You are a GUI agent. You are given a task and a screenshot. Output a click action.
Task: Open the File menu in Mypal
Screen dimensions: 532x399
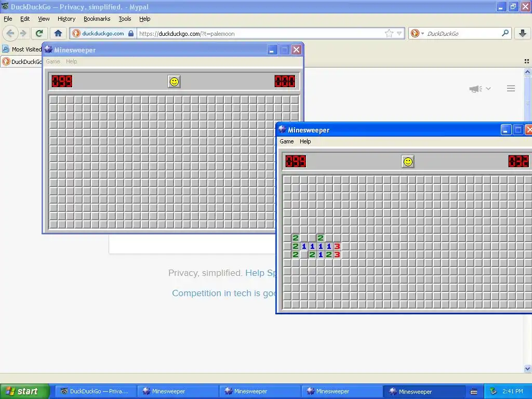8,19
